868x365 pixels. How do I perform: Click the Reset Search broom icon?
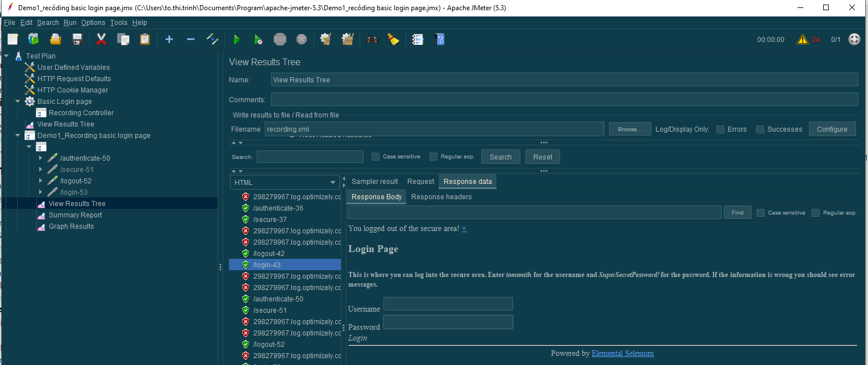(x=394, y=39)
